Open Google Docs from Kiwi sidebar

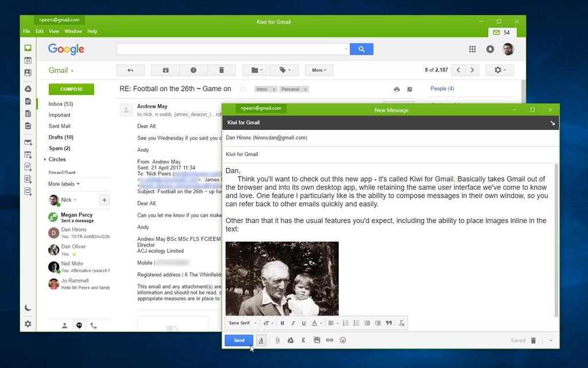click(x=28, y=101)
